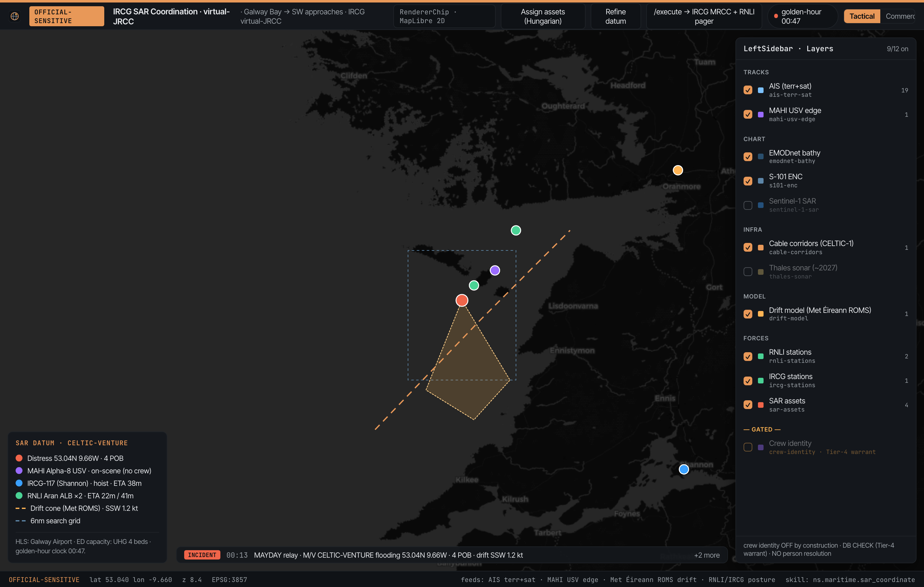The image size is (924, 587).
Task: Click the green RNLI marker inside search grid
Action: pos(474,285)
